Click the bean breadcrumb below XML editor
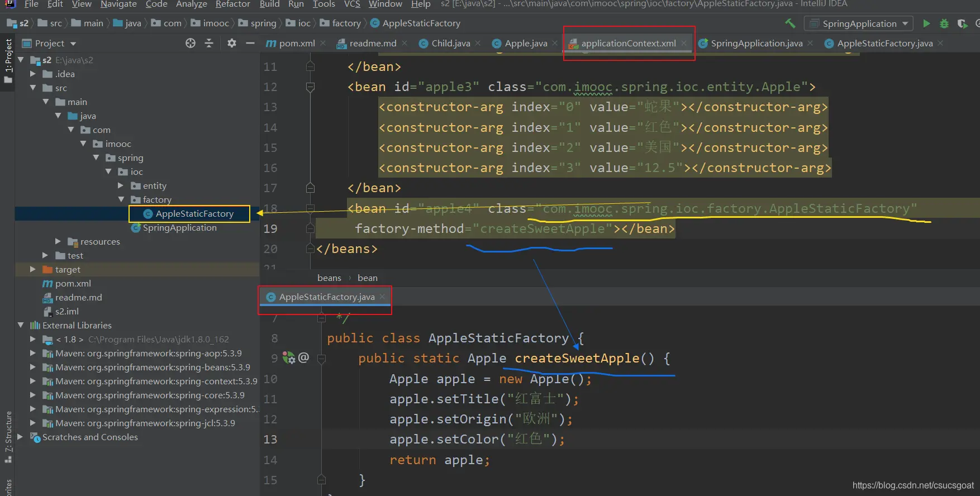Image resolution: width=980 pixels, height=496 pixels. click(367, 278)
